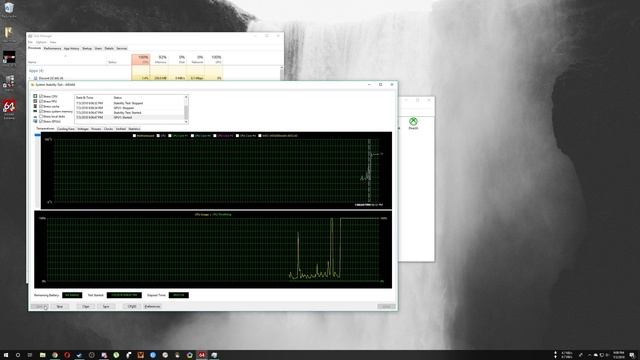Click the Windows Start button

6,355
